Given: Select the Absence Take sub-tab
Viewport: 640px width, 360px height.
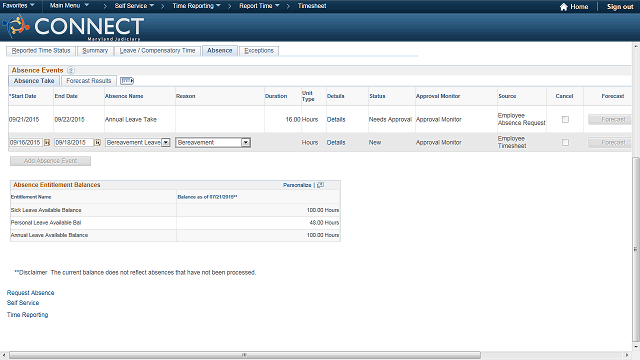Looking at the screenshot, I should pyautogui.click(x=34, y=81).
